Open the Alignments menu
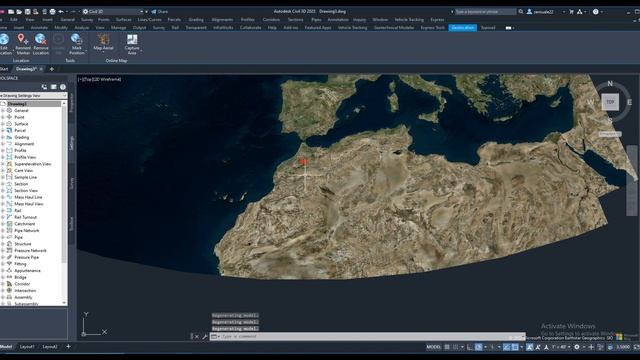The image size is (640, 360). [222, 20]
